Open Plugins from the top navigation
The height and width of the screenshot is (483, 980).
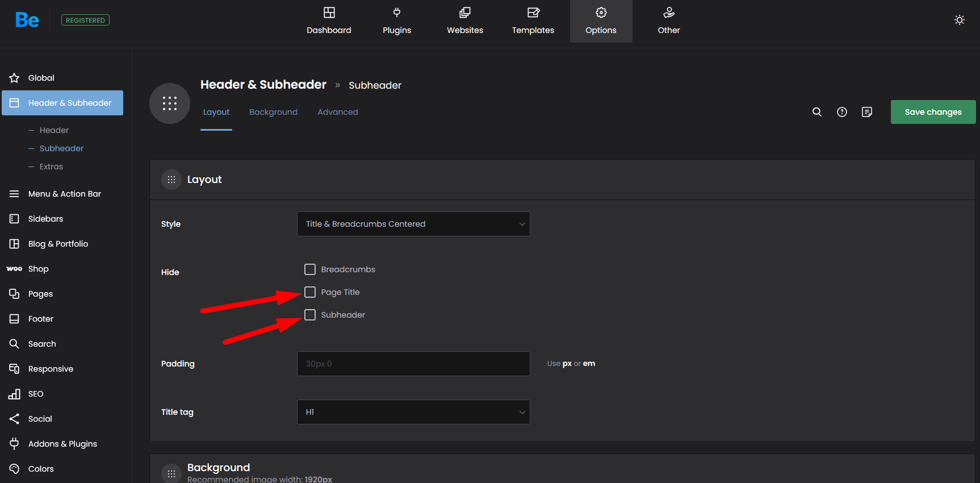pos(396,21)
